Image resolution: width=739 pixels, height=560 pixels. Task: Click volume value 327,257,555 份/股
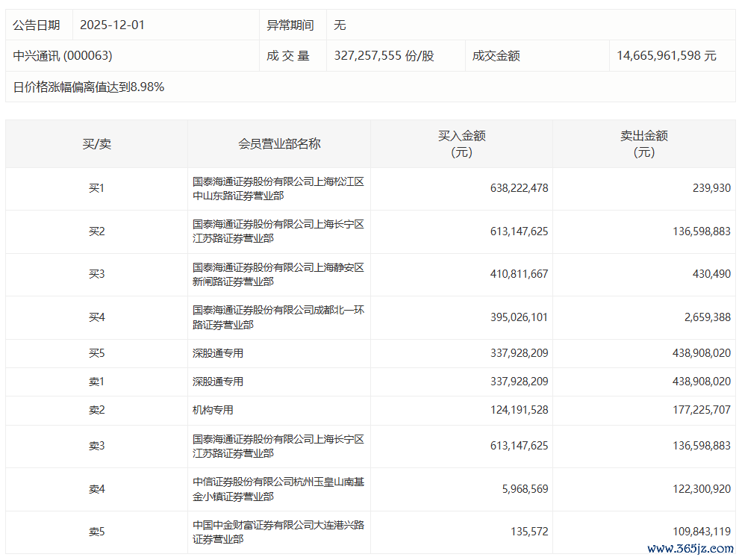pyautogui.click(x=384, y=55)
